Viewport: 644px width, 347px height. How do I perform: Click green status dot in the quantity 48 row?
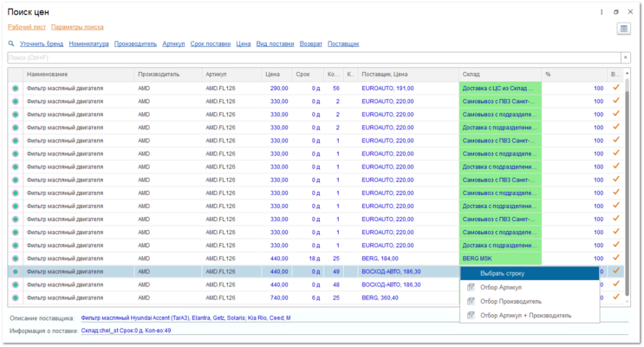(x=16, y=285)
